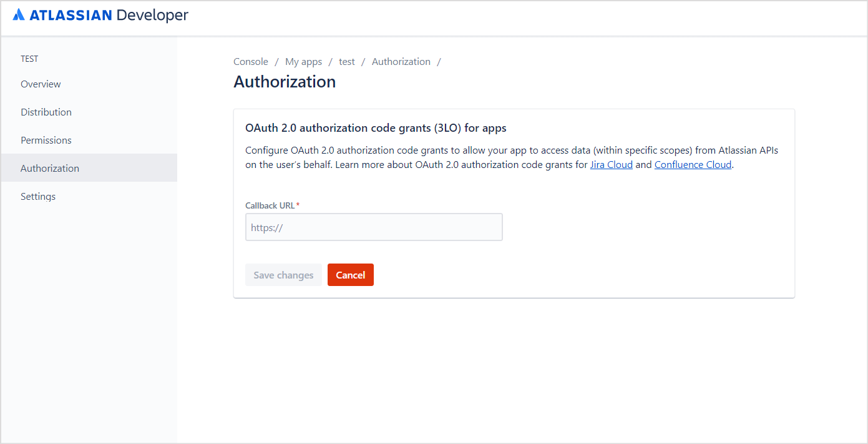The width and height of the screenshot is (868, 444).
Task: Open the Overview sidebar item
Action: click(41, 84)
